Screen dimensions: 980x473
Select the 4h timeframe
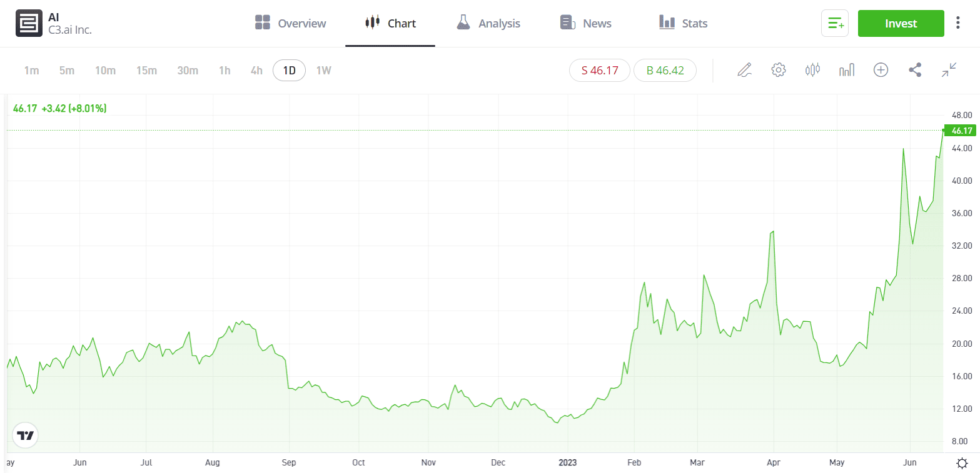[256, 70]
